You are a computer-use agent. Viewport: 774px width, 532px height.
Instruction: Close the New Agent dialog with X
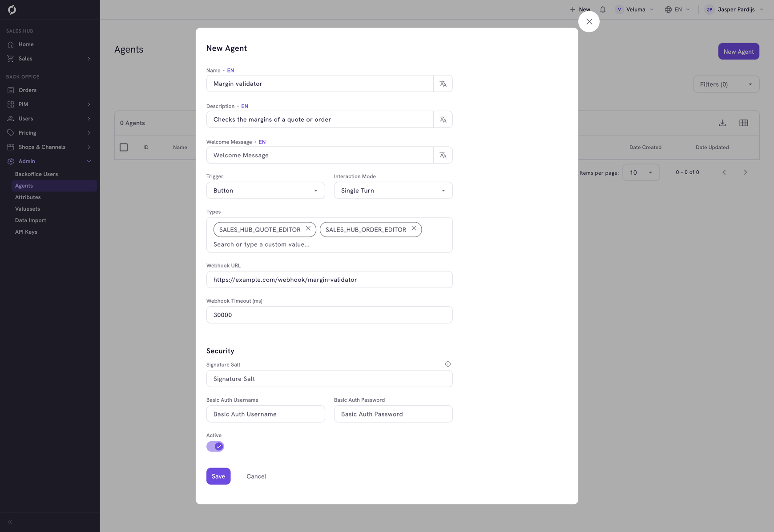pos(589,22)
